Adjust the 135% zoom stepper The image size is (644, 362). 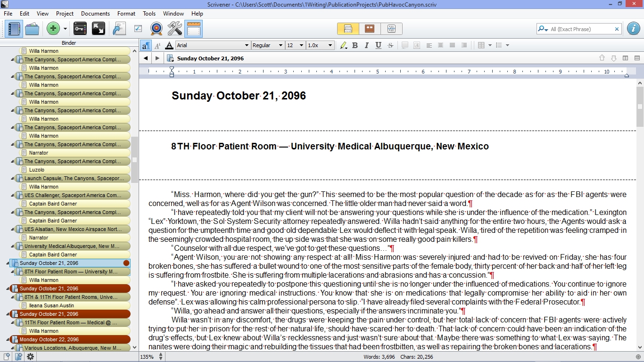(x=161, y=357)
